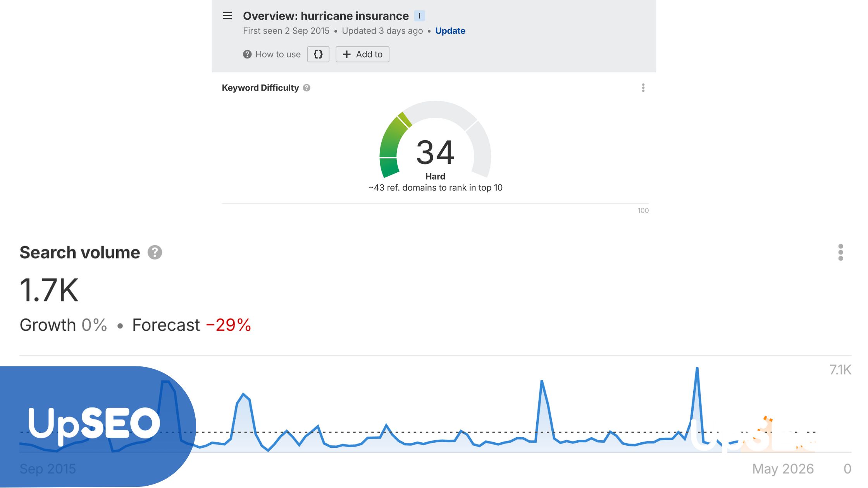Click the 'Updated 3 days ago' text
Image resolution: width=868 pixels, height=488 pixels.
[382, 31]
